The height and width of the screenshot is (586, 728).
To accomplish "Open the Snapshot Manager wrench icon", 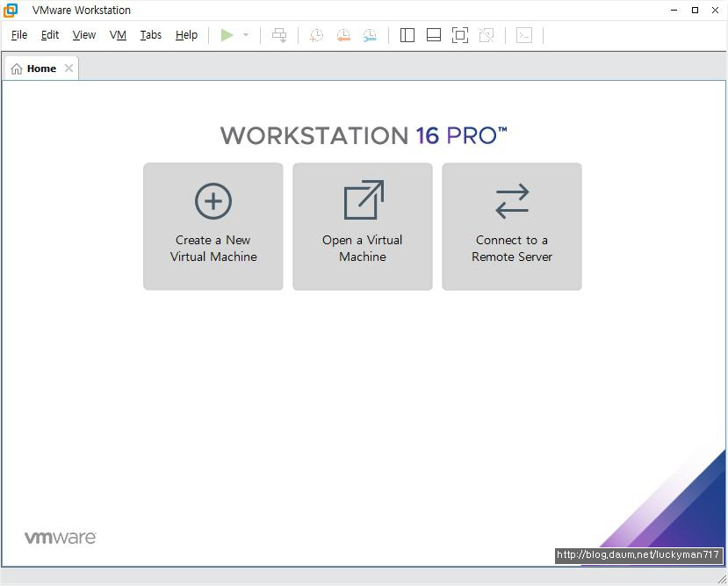I will (x=370, y=35).
